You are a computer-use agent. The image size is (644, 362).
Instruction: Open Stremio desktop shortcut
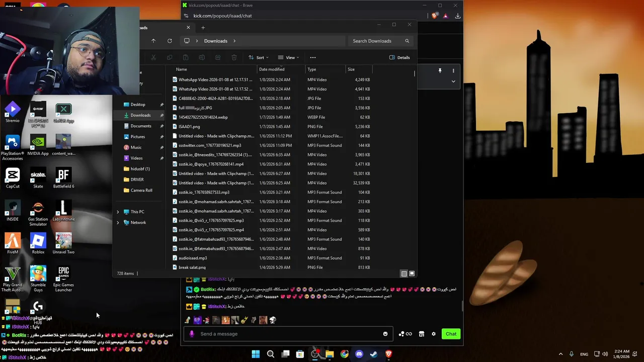tap(13, 112)
